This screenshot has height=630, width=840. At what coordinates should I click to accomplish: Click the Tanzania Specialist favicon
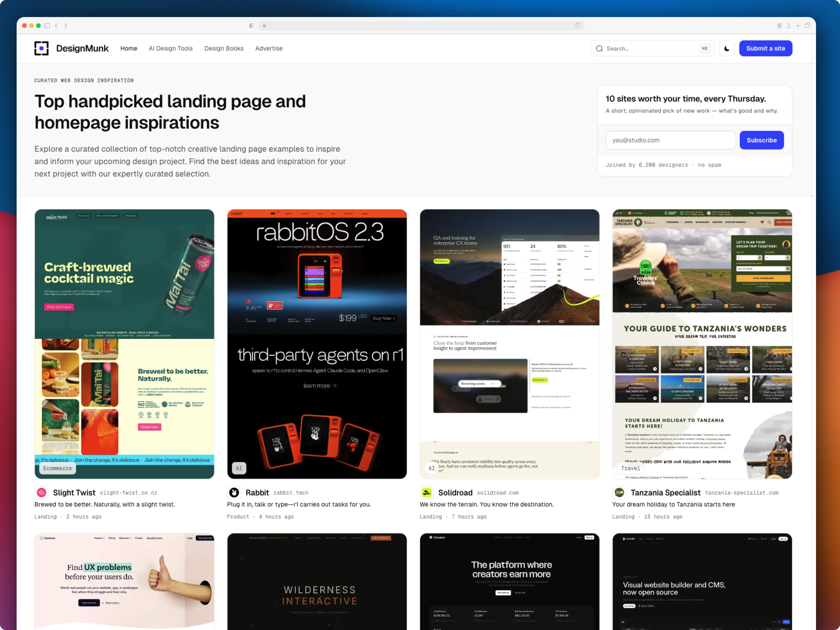[x=619, y=493]
